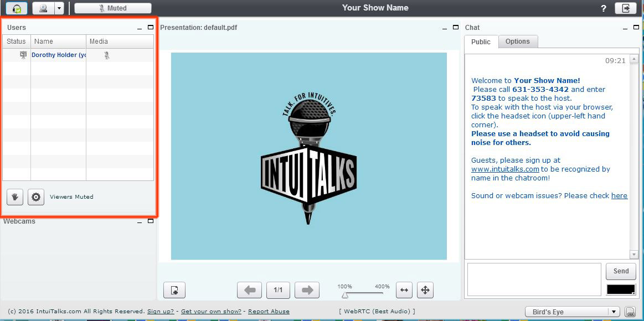The height and width of the screenshot is (321, 644).
Task: Sort users by the Name column
Action: [58, 42]
